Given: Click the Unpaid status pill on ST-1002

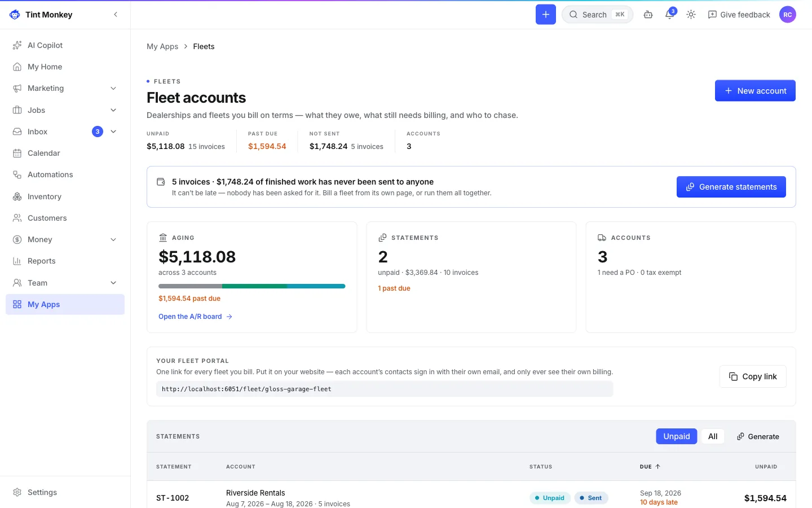Looking at the screenshot, I should coord(550,498).
